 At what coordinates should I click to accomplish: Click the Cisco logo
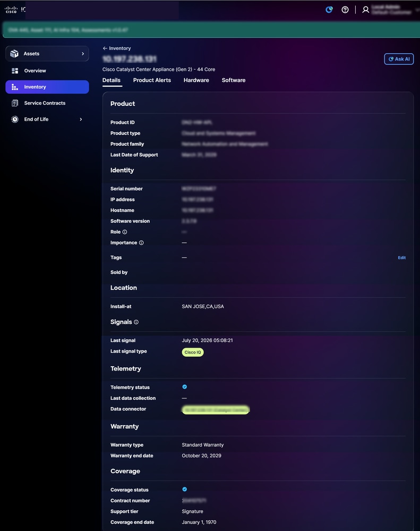[x=11, y=10]
